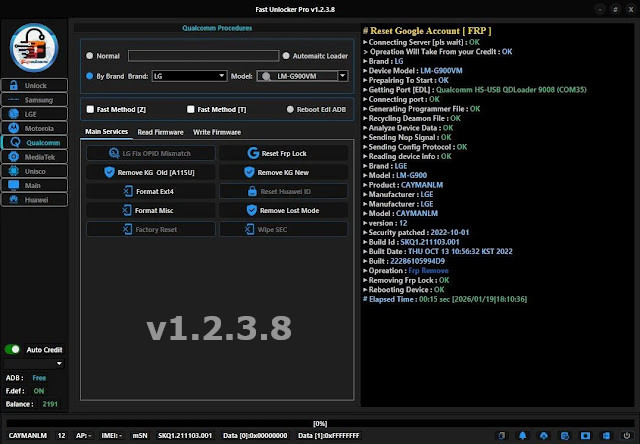The height and width of the screenshot is (444, 640).
Task: Click the Frp Remove operation text
Action: 428,271
